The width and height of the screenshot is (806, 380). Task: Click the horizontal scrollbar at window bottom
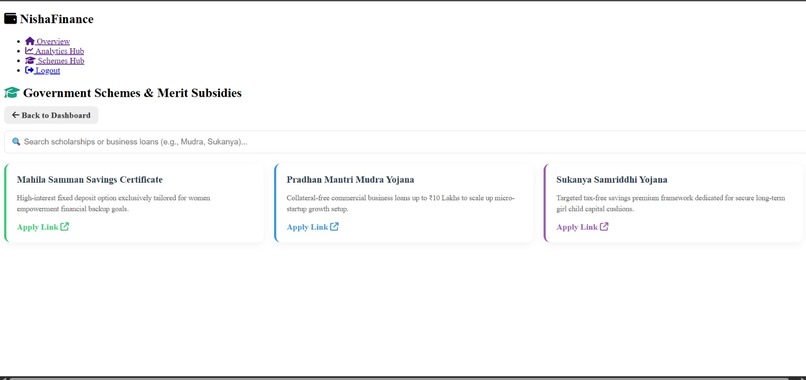pyautogui.click(x=398, y=378)
